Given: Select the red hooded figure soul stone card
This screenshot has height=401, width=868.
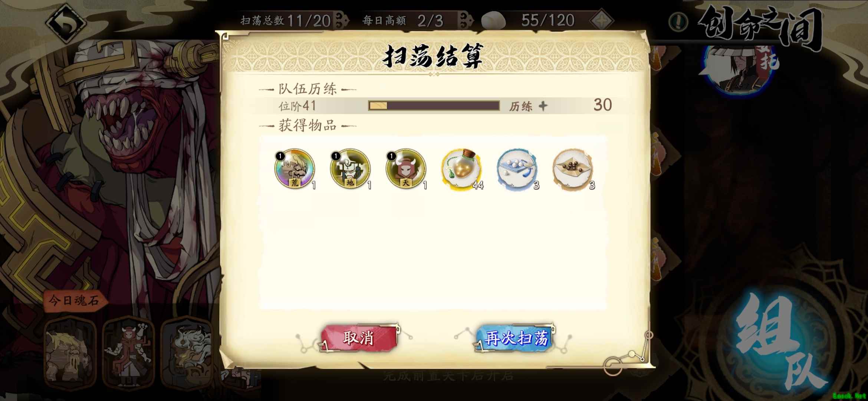Looking at the screenshot, I should tap(128, 353).
